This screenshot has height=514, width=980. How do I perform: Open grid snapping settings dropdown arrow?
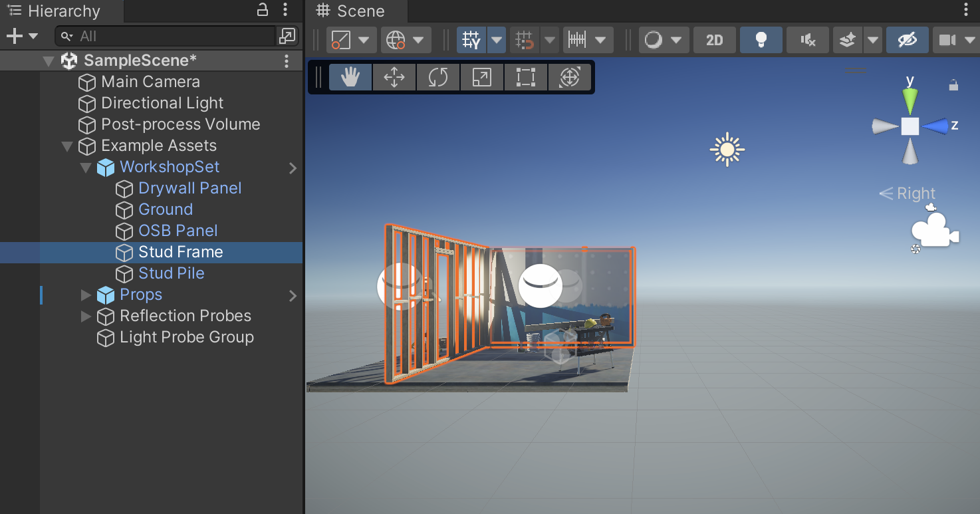coord(550,40)
